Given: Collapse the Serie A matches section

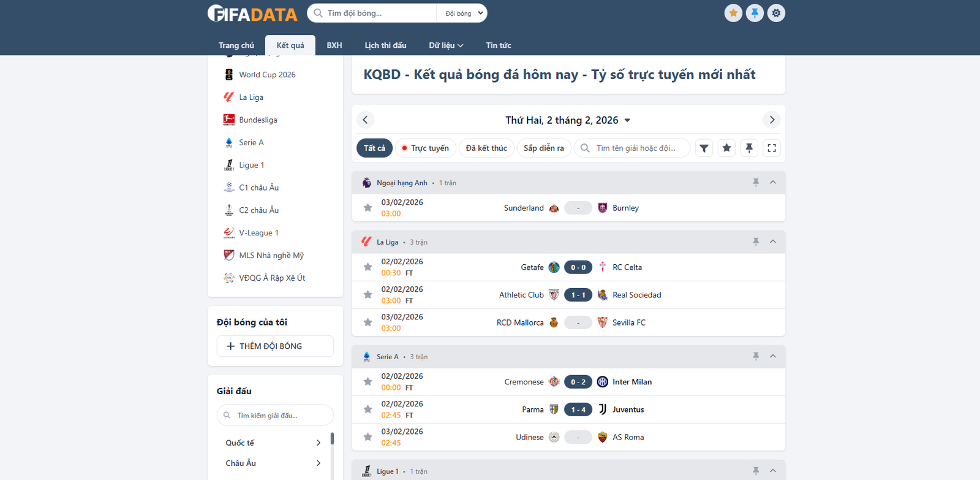Looking at the screenshot, I should (773, 356).
